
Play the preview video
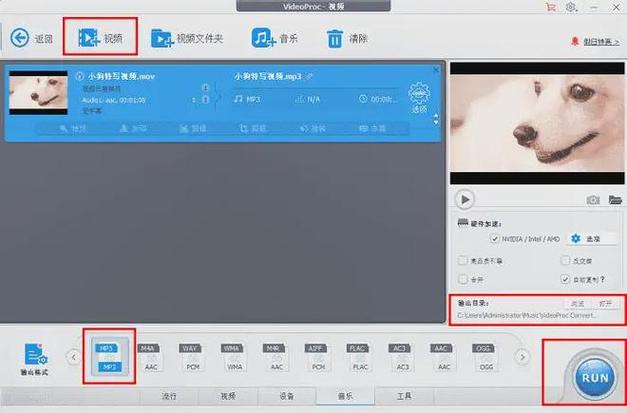pos(465,199)
